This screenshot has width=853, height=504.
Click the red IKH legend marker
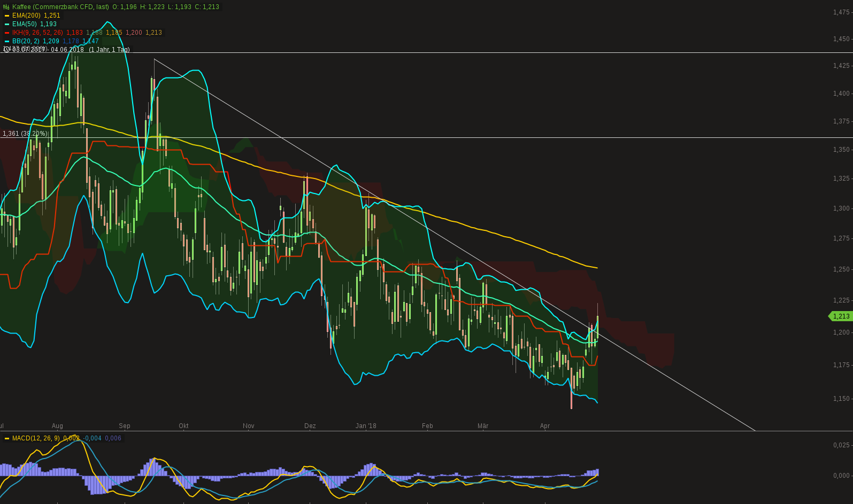(x=7, y=33)
